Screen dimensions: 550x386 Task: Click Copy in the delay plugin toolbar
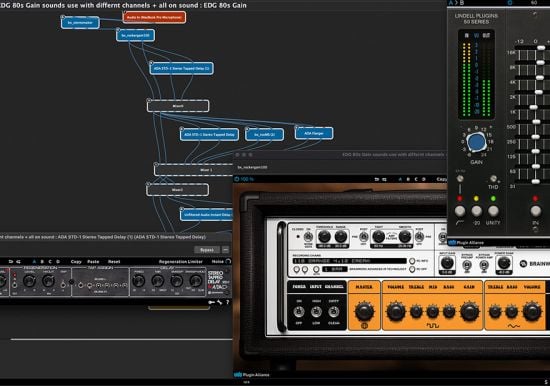[x=76, y=262]
